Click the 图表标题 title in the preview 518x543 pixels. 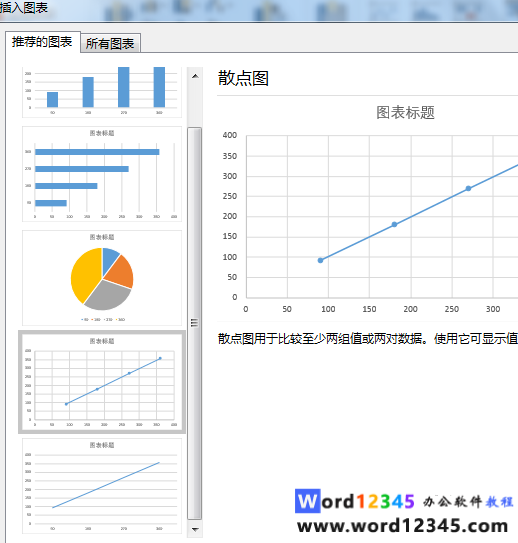click(x=405, y=113)
